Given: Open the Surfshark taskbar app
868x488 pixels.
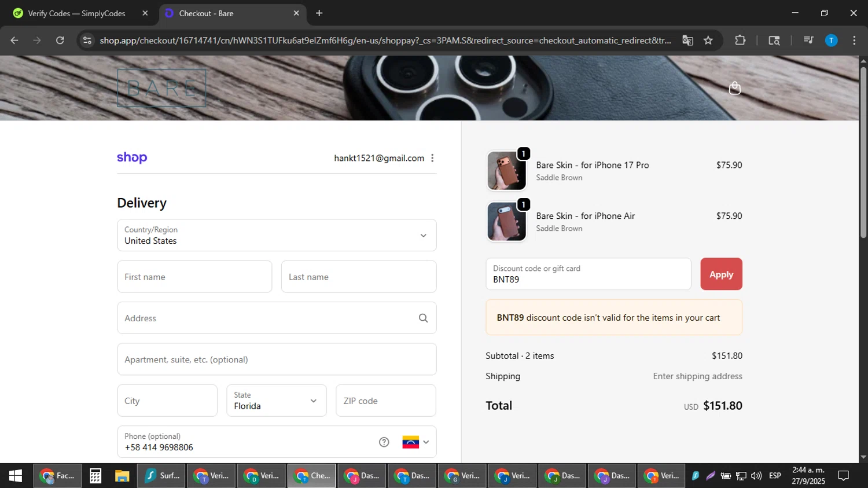Looking at the screenshot, I should (161, 476).
